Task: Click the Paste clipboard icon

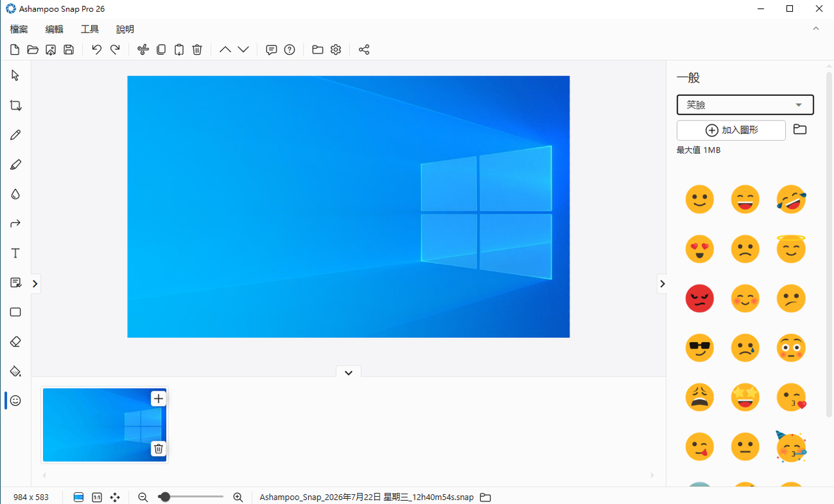Action: tap(179, 49)
